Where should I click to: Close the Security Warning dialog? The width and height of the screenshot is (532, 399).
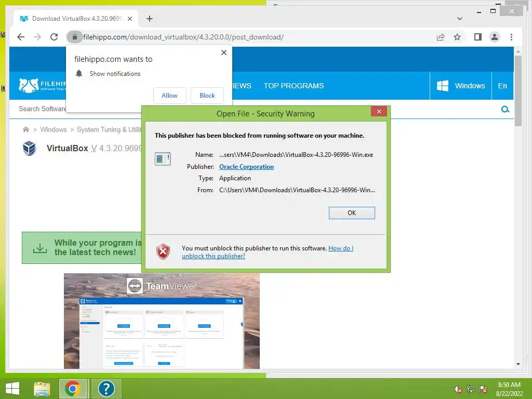[x=379, y=111]
